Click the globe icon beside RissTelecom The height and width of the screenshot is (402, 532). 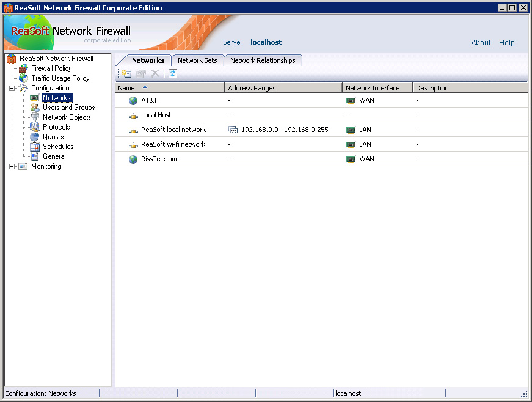pyautogui.click(x=133, y=159)
